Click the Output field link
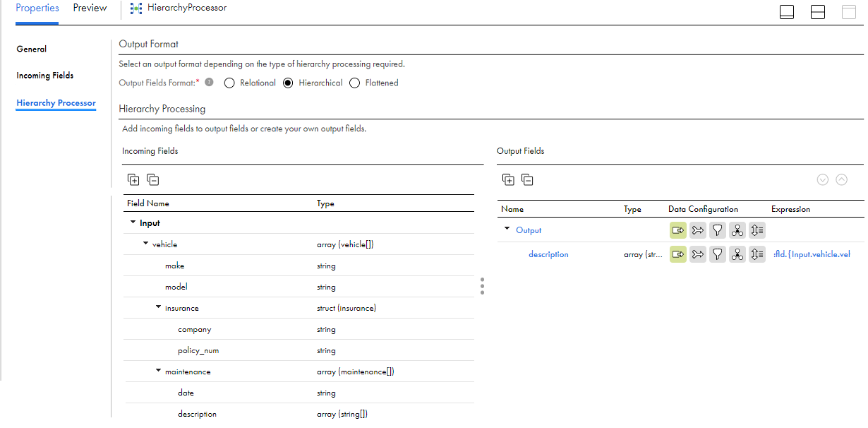The height and width of the screenshot is (428, 868). pos(529,230)
